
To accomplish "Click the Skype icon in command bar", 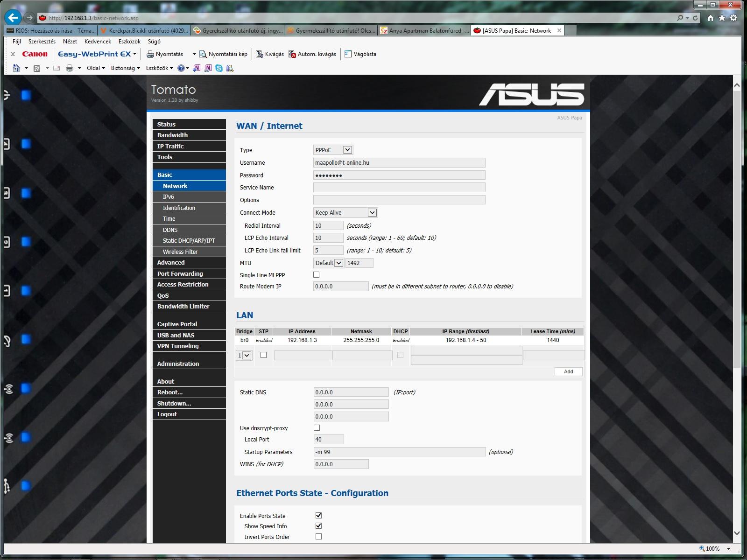I will 219,68.
